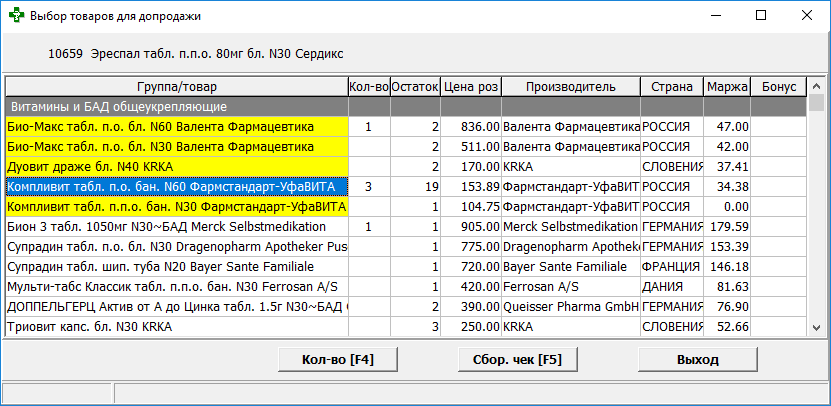The image size is (831, 406).
Task: Click the Группа/товар column header
Action: tap(177, 87)
